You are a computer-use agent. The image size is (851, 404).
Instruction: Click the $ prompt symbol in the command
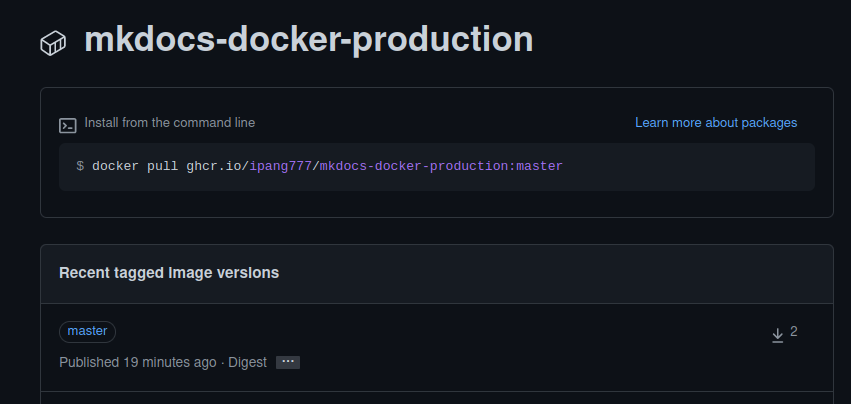point(80,166)
